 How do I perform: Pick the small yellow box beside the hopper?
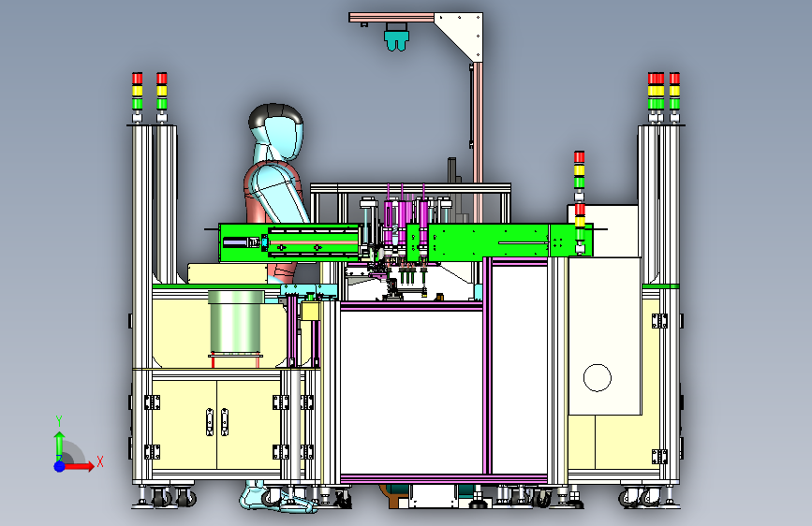(x=310, y=311)
